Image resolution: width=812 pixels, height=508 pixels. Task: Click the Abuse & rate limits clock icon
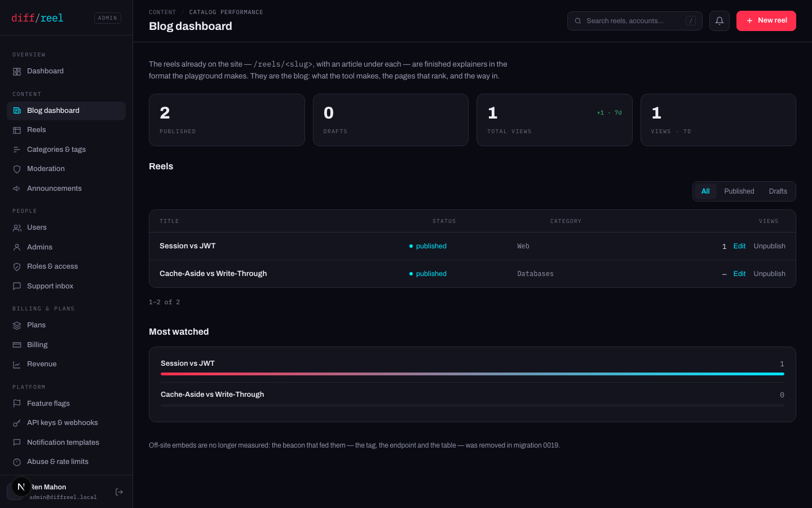point(17,462)
